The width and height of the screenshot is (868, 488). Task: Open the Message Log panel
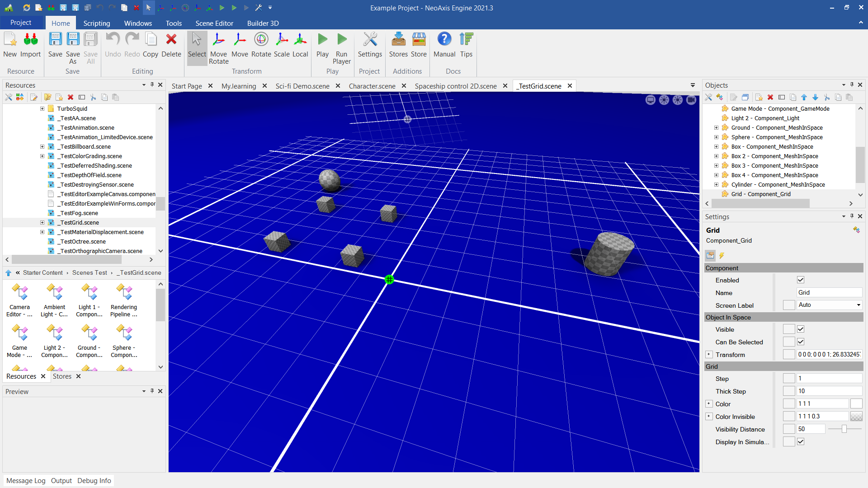click(26, 481)
